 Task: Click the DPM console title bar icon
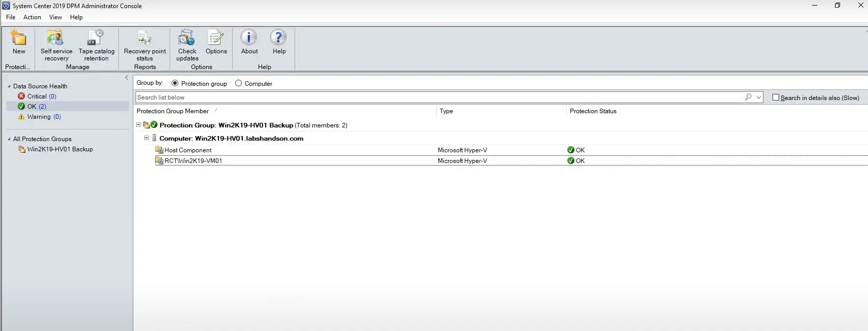[x=6, y=6]
